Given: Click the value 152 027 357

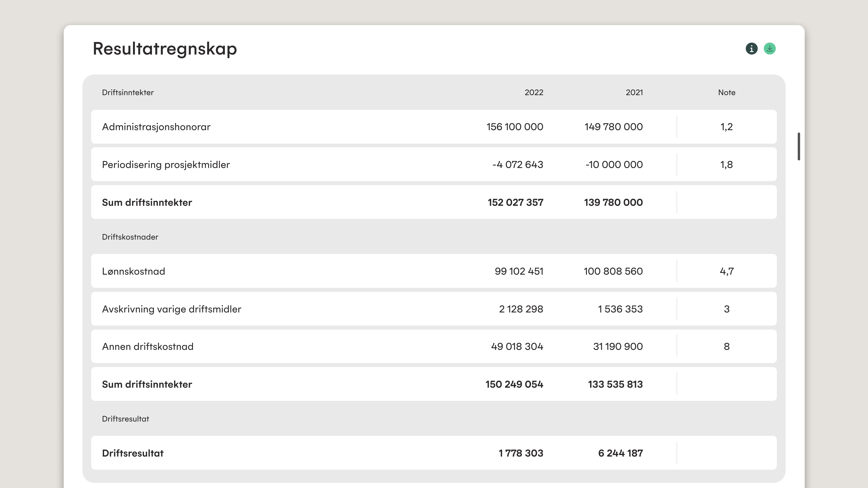Looking at the screenshot, I should tap(515, 202).
